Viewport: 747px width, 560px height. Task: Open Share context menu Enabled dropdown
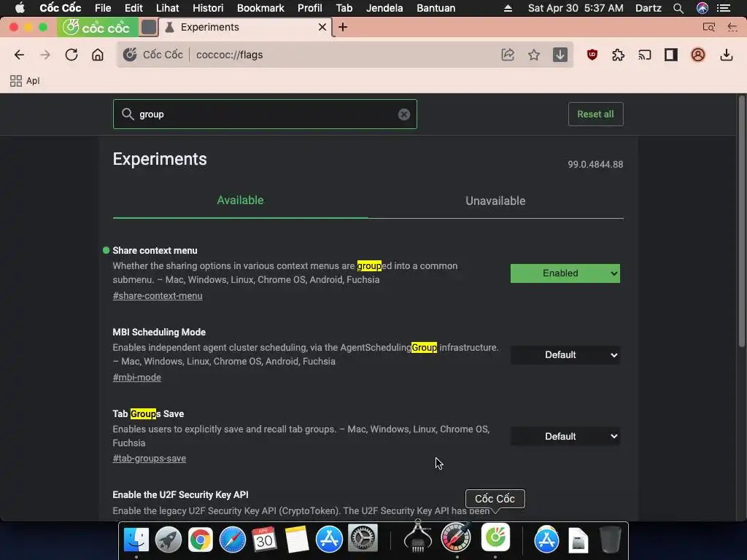point(565,273)
